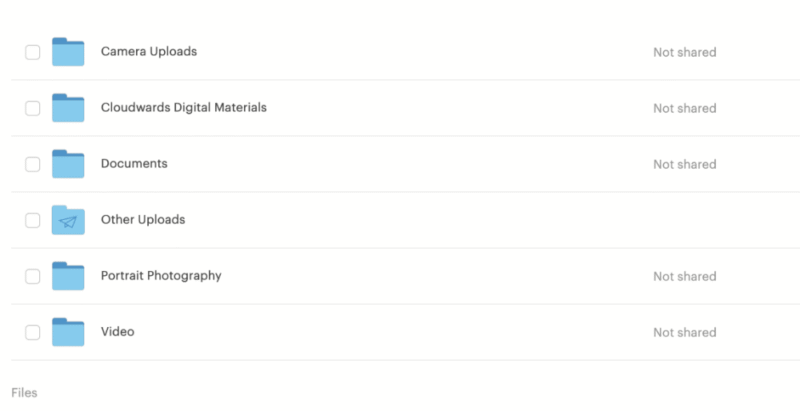
Task: Select the Documents row checkbox
Action: coord(33,164)
